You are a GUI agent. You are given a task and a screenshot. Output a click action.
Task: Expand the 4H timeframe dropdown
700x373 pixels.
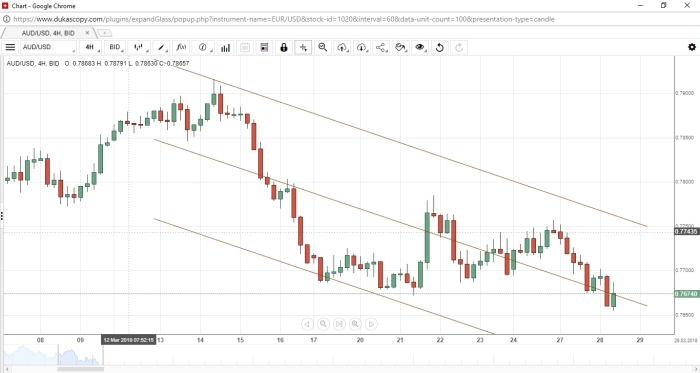[x=92, y=47]
